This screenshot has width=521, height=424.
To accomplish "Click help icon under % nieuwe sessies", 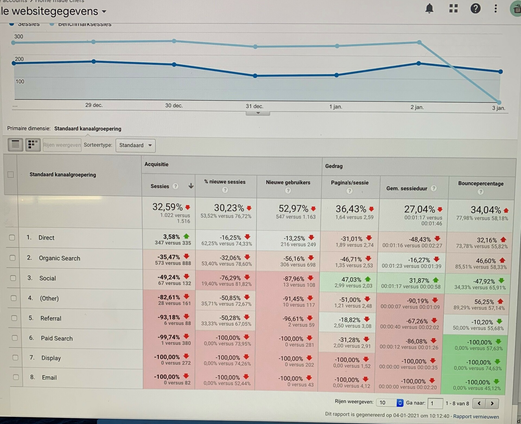I will coord(225,190).
